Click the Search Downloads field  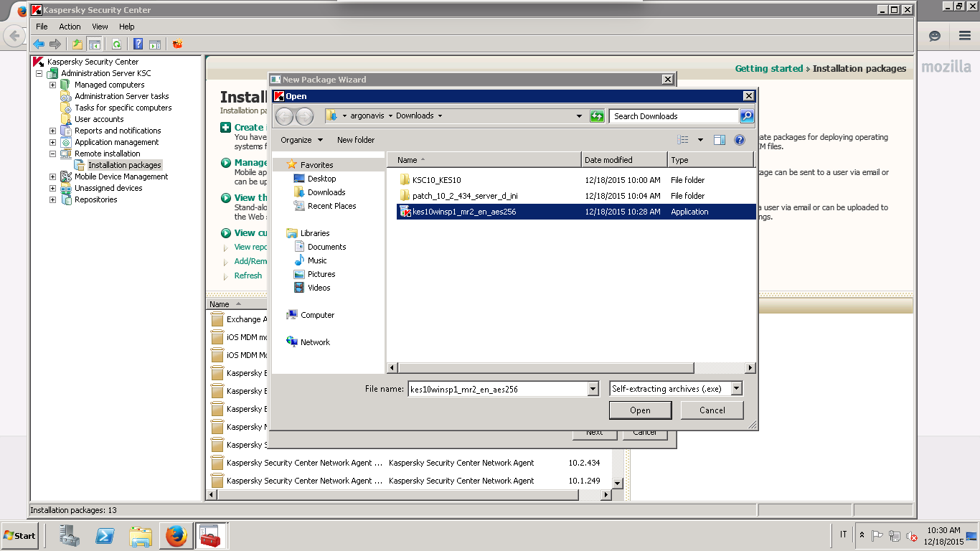[x=674, y=116]
